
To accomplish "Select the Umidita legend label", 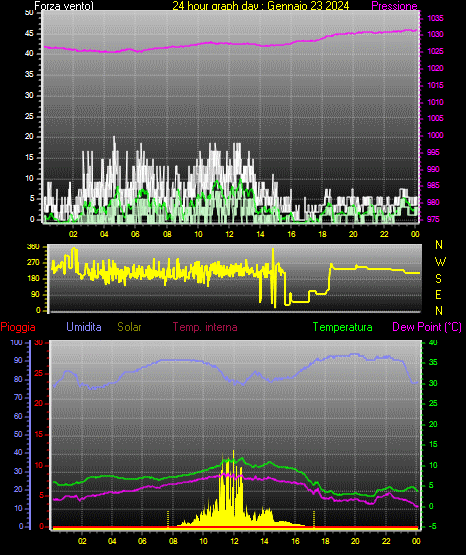I will click(x=84, y=327).
